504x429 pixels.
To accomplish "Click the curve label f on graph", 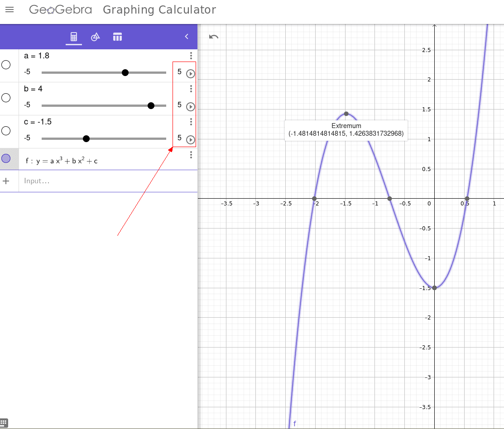I will [x=294, y=424].
